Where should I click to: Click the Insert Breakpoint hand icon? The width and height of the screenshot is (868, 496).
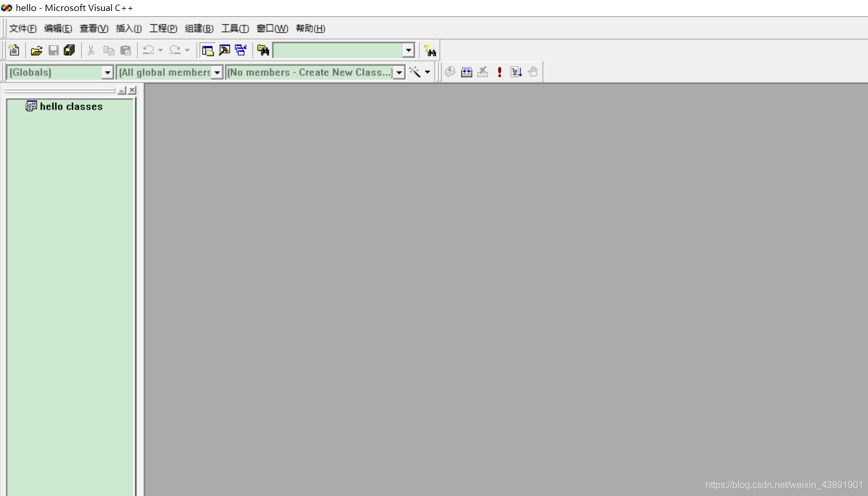(x=533, y=72)
